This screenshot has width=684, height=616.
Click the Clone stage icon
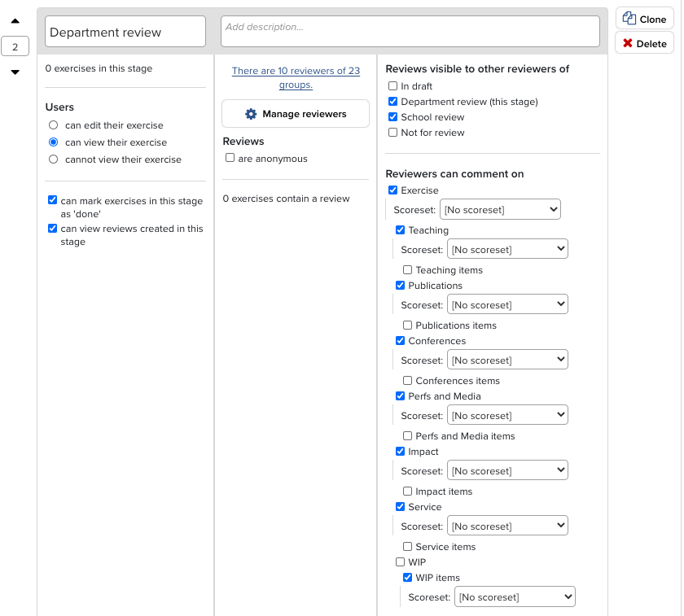[x=629, y=19]
